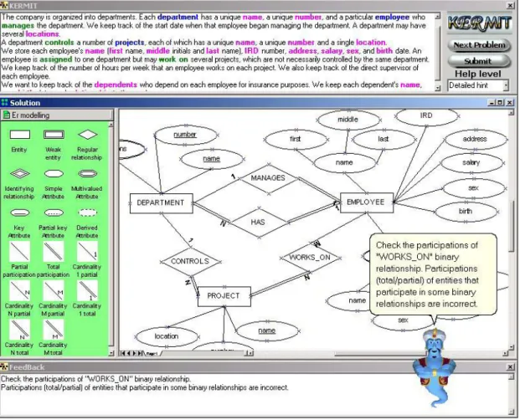
Task: Select the Weak entity shape tool
Action: [54, 135]
